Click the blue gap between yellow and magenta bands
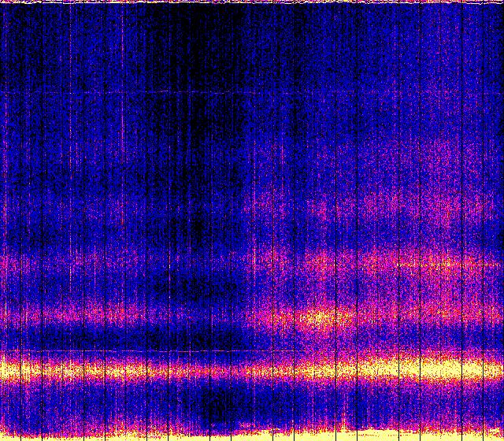 (x=157, y=340)
